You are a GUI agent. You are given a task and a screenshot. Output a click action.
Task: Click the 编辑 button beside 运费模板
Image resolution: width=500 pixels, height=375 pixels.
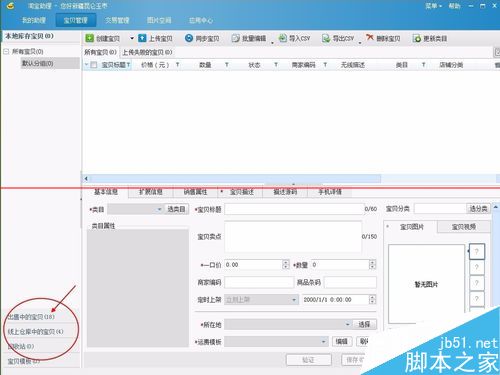point(341,341)
